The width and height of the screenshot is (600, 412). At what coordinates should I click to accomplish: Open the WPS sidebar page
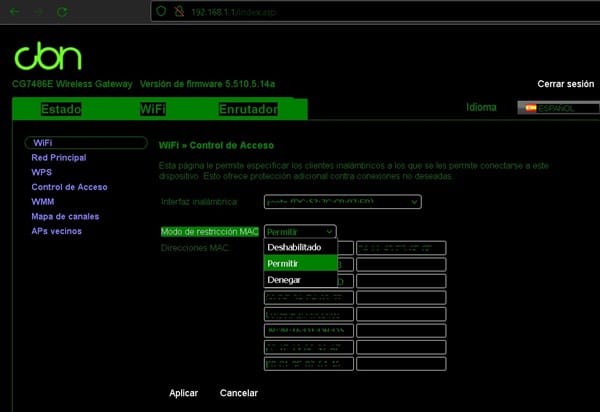(42, 172)
